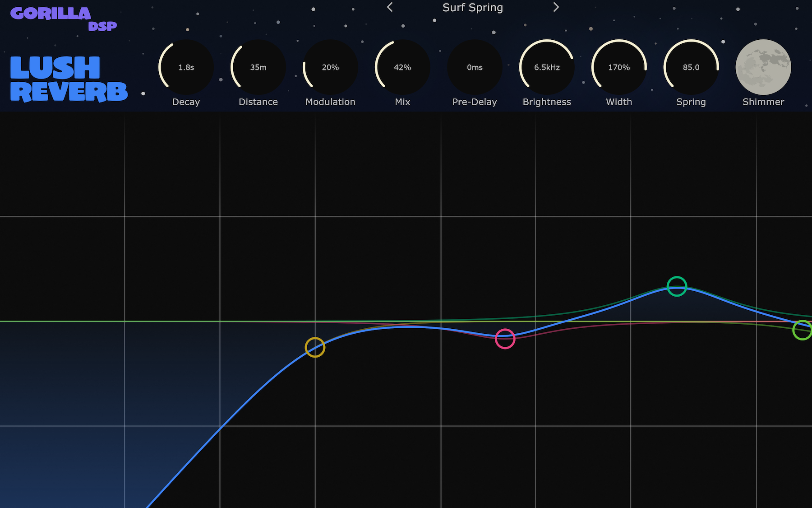Click the Modulation label
The image size is (812, 508).
tap(330, 102)
